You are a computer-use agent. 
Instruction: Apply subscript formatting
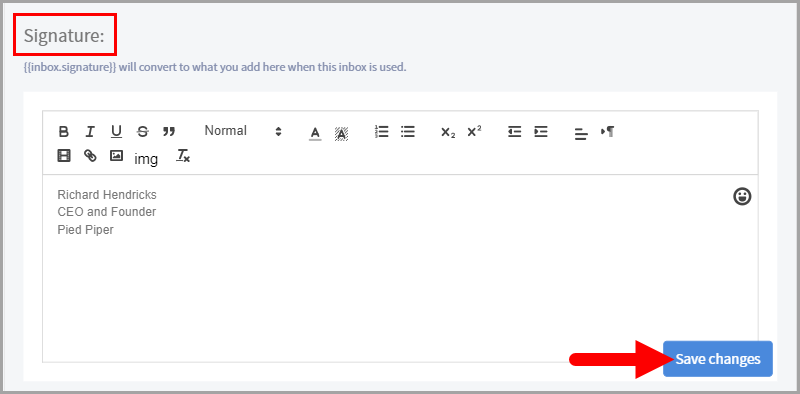[448, 132]
